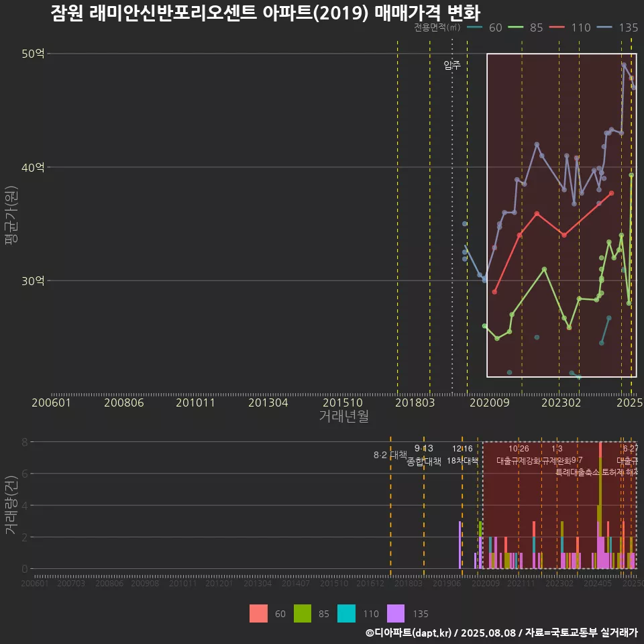Image resolution: width=644 pixels, height=644 pixels.
Task: Click the 201304 label on upper price chart
Action: 268,402
